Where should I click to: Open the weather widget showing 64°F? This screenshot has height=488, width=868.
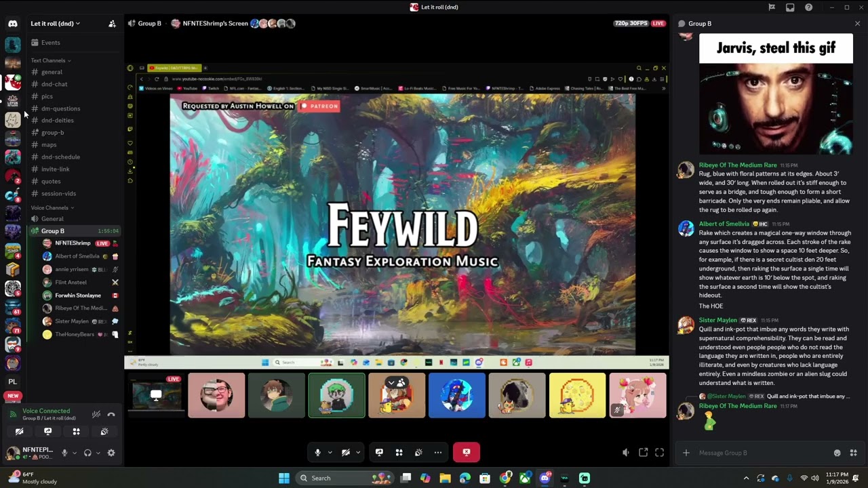point(33,478)
